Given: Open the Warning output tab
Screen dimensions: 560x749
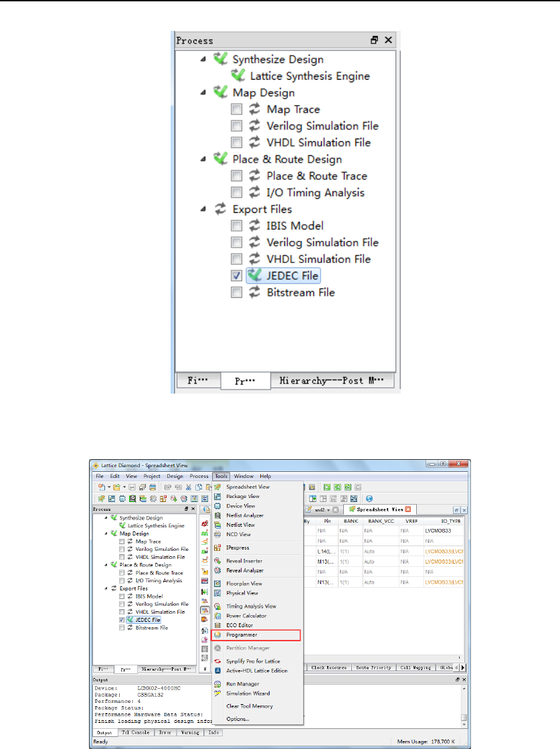Looking at the screenshot, I should click(x=190, y=732).
